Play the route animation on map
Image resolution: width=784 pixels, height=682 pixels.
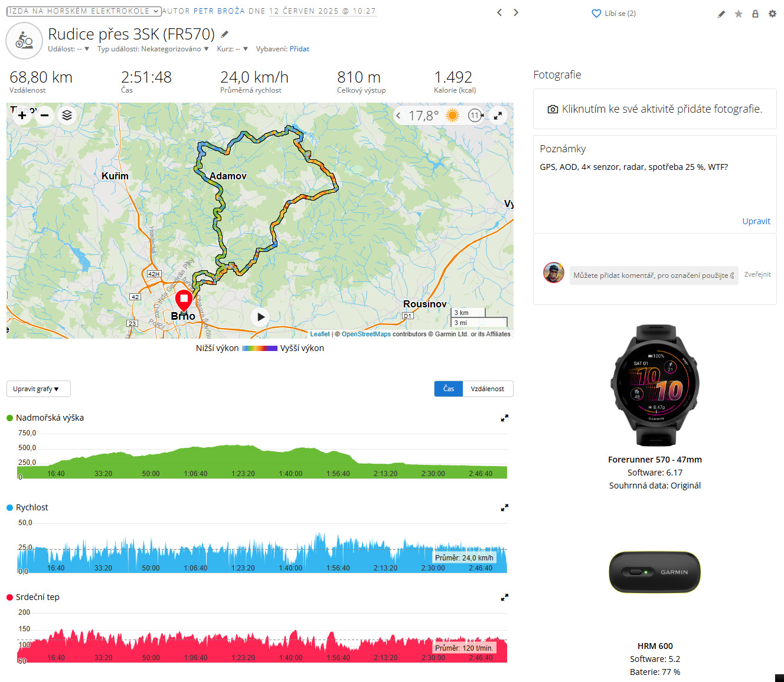[260, 317]
